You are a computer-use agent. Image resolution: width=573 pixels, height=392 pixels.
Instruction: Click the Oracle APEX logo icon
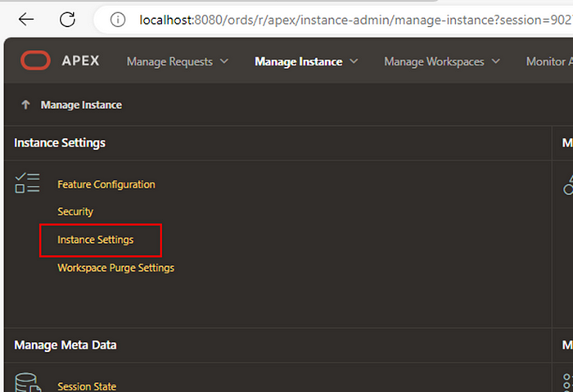pos(35,61)
